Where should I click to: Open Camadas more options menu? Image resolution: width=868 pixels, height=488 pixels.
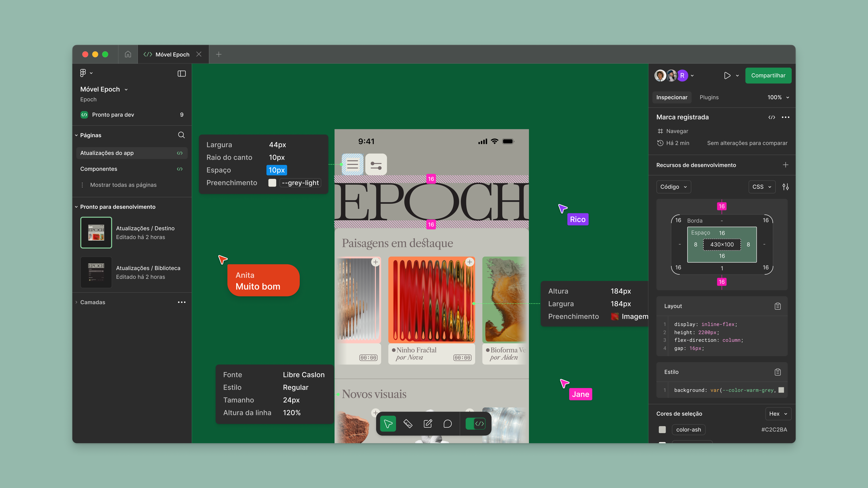tap(182, 302)
